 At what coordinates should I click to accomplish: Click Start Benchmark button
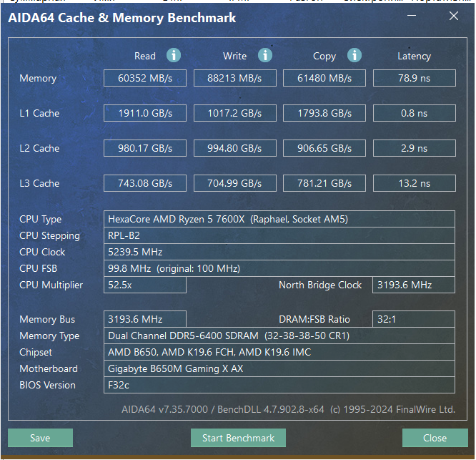click(x=238, y=438)
